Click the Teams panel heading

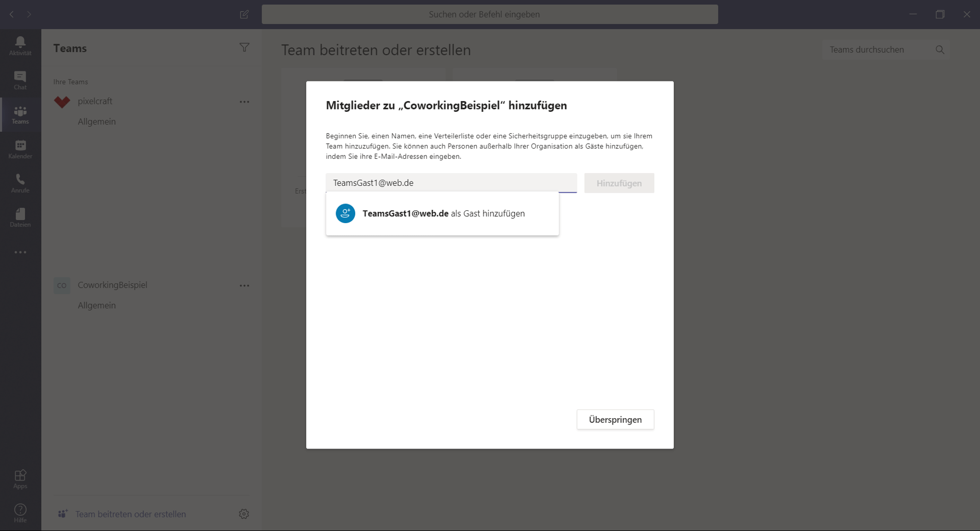(70, 48)
